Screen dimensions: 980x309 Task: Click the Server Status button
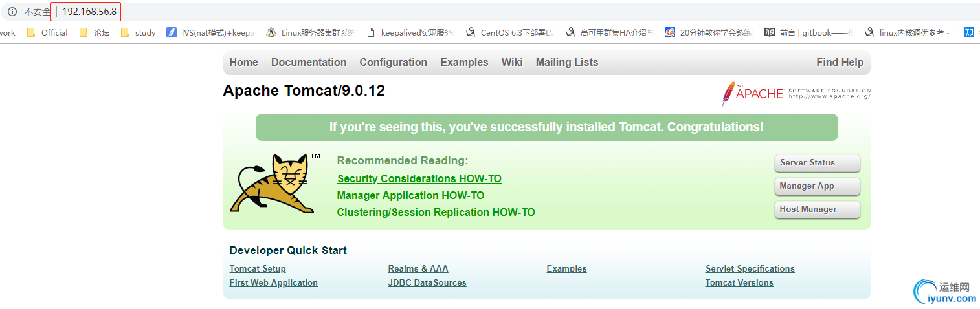817,163
